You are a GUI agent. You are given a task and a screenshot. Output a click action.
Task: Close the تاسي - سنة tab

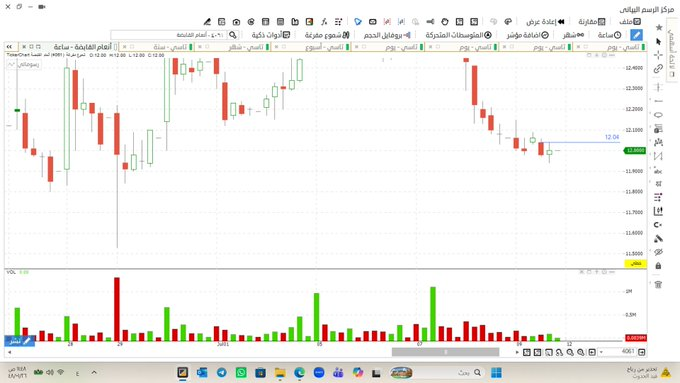point(124,47)
